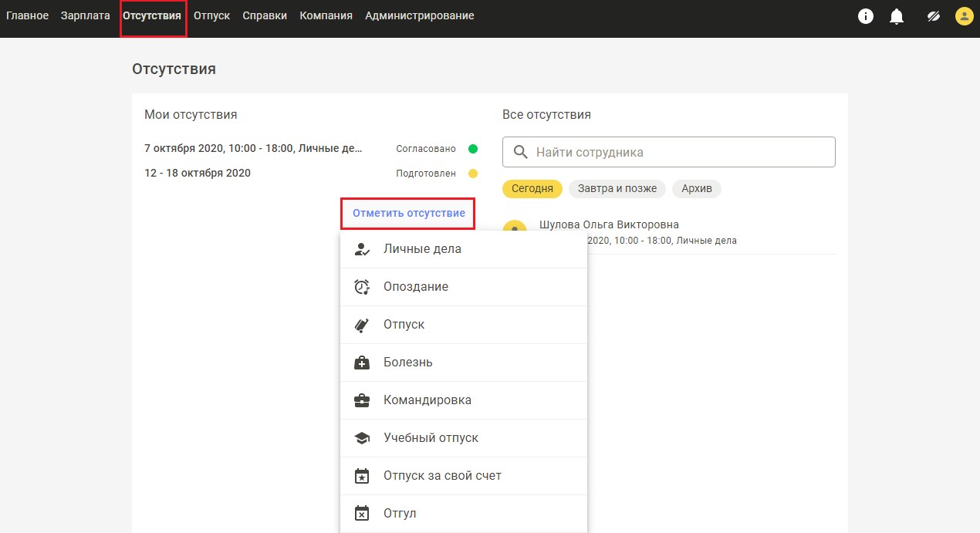Click the Учебный отпуск graduation cap icon
Screen dimensions: 980x533
point(362,438)
